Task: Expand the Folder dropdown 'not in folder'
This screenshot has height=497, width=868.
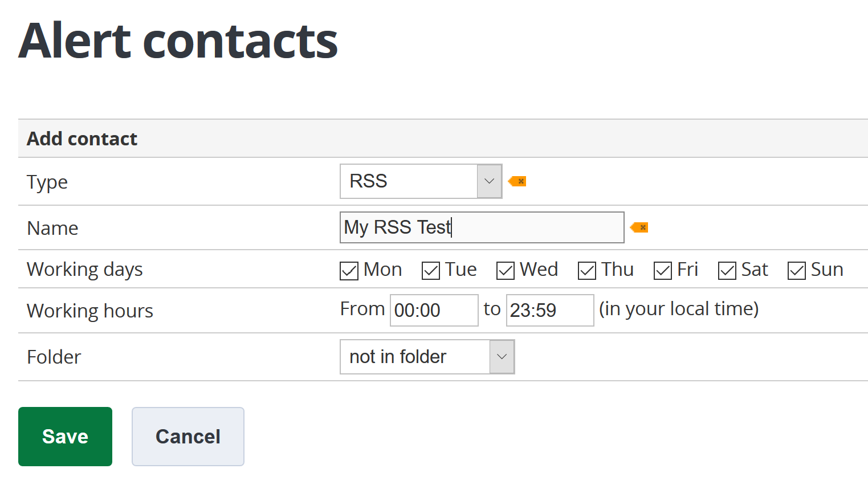Action: click(427, 357)
